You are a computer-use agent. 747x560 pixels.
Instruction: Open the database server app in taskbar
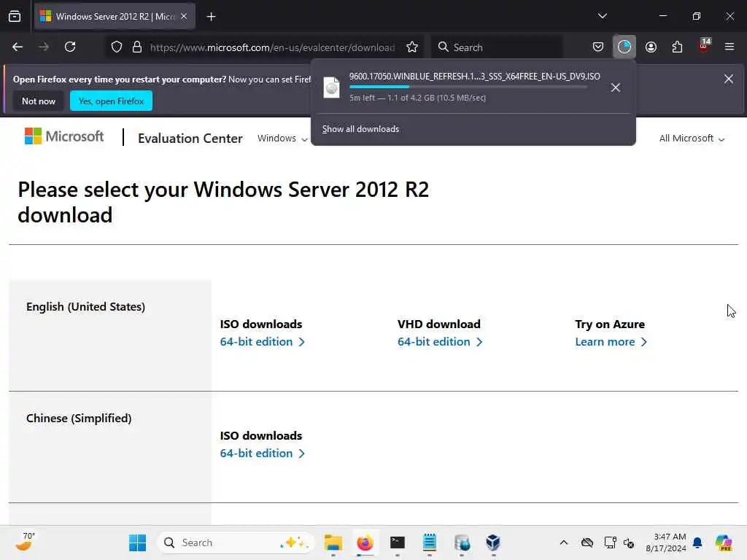(462, 542)
